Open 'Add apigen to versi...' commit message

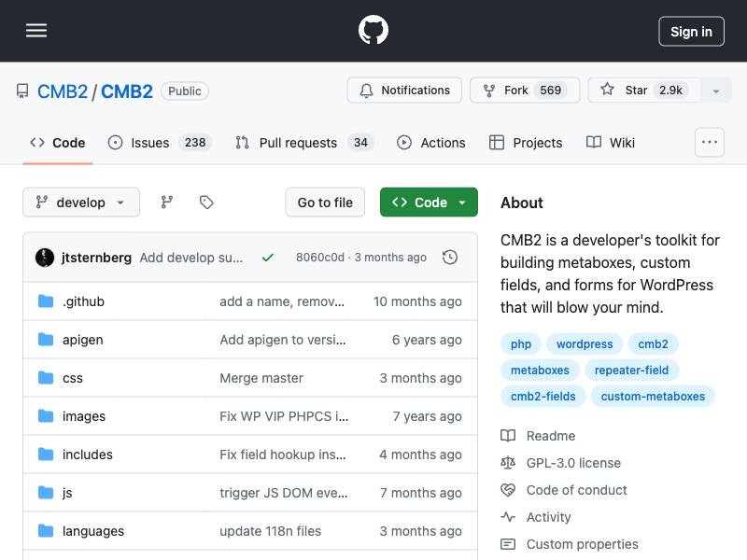coord(283,340)
